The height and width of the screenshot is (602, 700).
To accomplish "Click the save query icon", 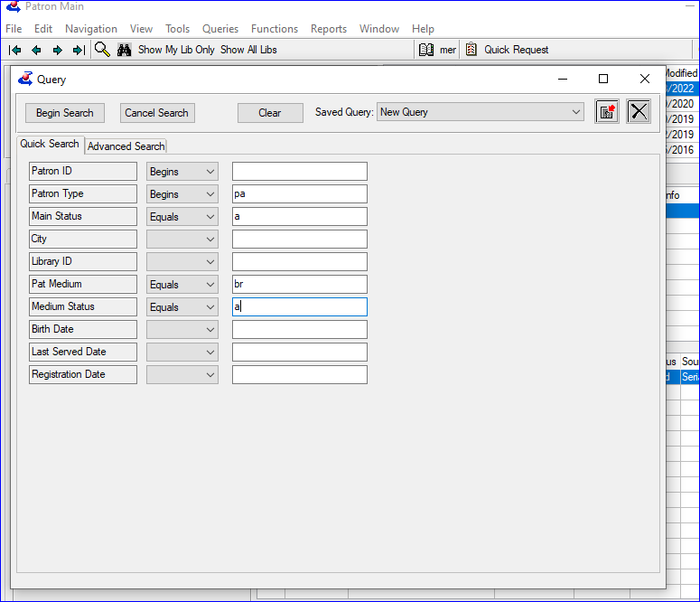I will point(606,112).
